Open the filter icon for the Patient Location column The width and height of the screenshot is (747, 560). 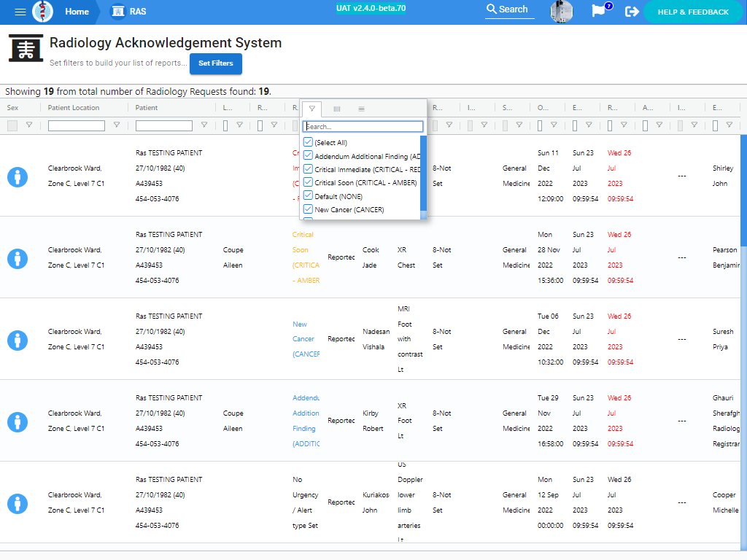(116, 125)
